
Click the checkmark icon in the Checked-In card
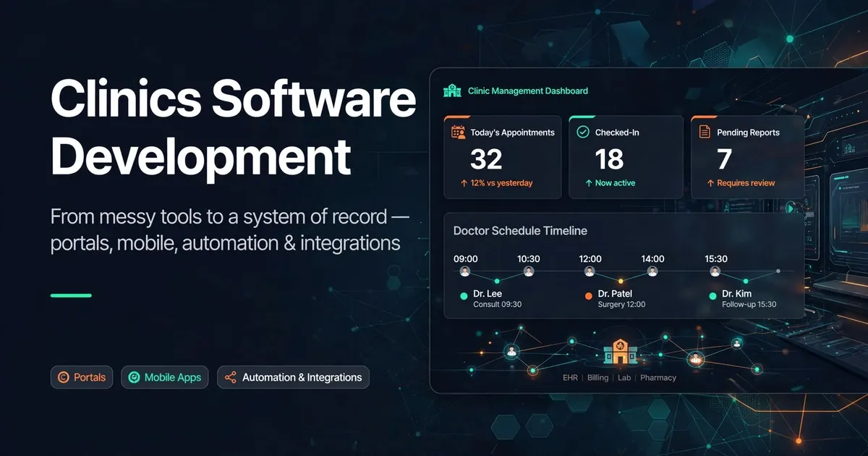[x=582, y=132]
